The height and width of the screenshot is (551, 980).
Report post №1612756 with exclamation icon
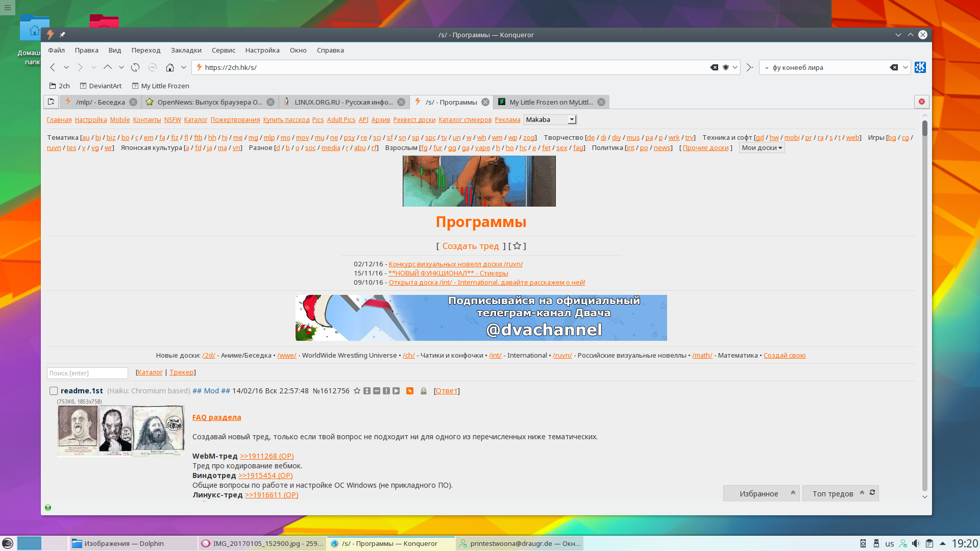point(386,391)
